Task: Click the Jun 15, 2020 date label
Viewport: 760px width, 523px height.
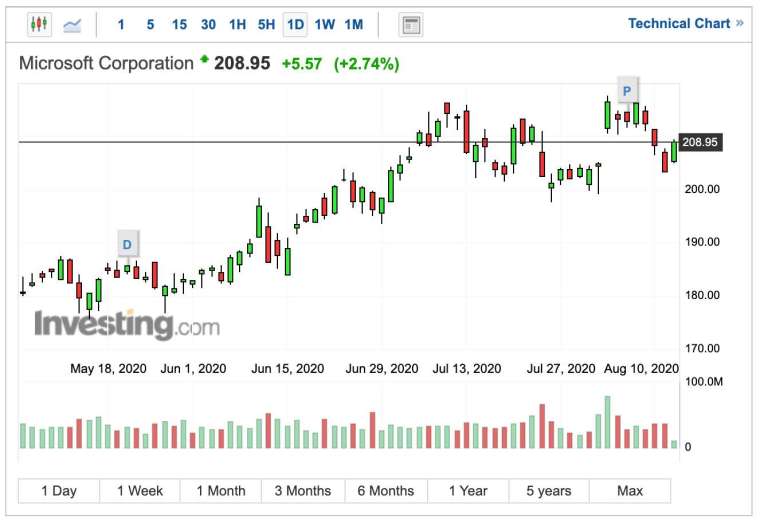Action: click(287, 369)
